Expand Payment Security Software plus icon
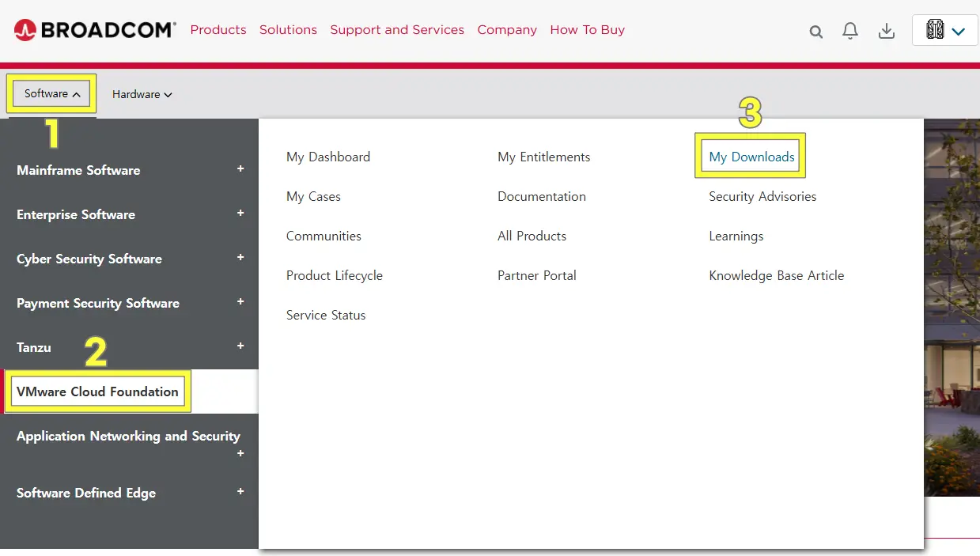Screen dimensions: 980x556 pyautogui.click(x=240, y=301)
